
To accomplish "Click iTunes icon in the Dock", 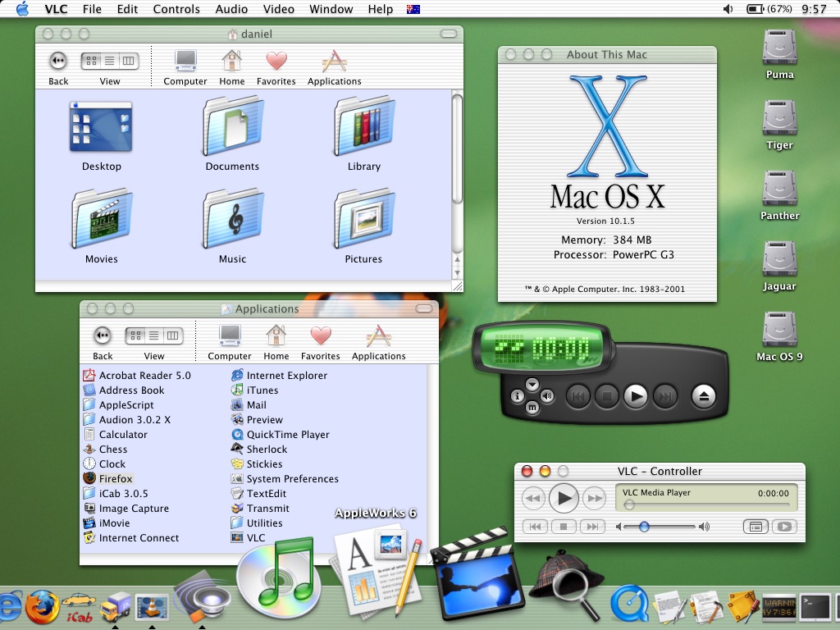I will tap(279, 578).
